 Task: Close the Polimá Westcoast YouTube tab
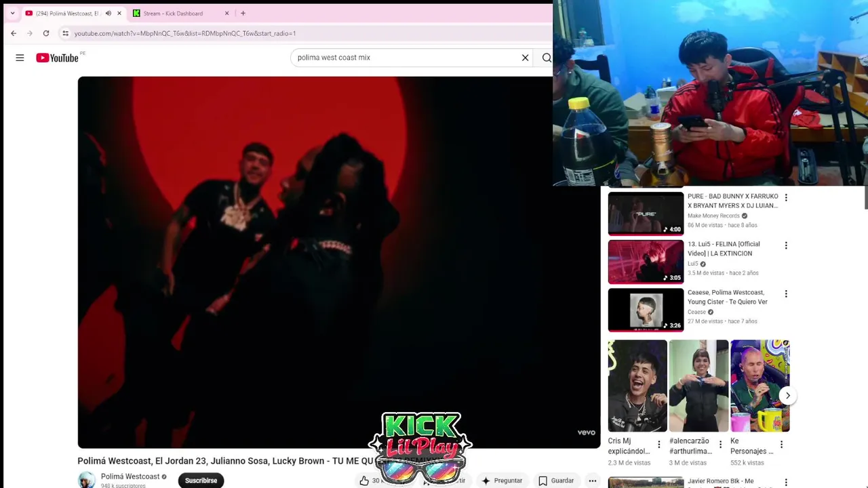point(119,13)
